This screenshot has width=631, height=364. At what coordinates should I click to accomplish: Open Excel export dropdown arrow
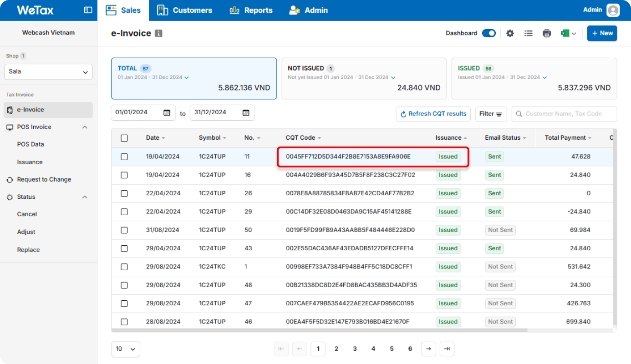[574, 33]
